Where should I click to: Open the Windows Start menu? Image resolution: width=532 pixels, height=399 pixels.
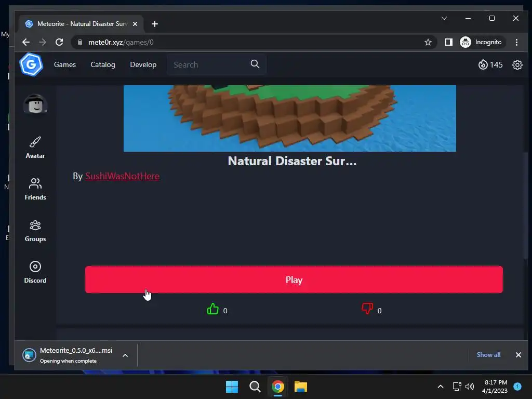pos(232,387)
